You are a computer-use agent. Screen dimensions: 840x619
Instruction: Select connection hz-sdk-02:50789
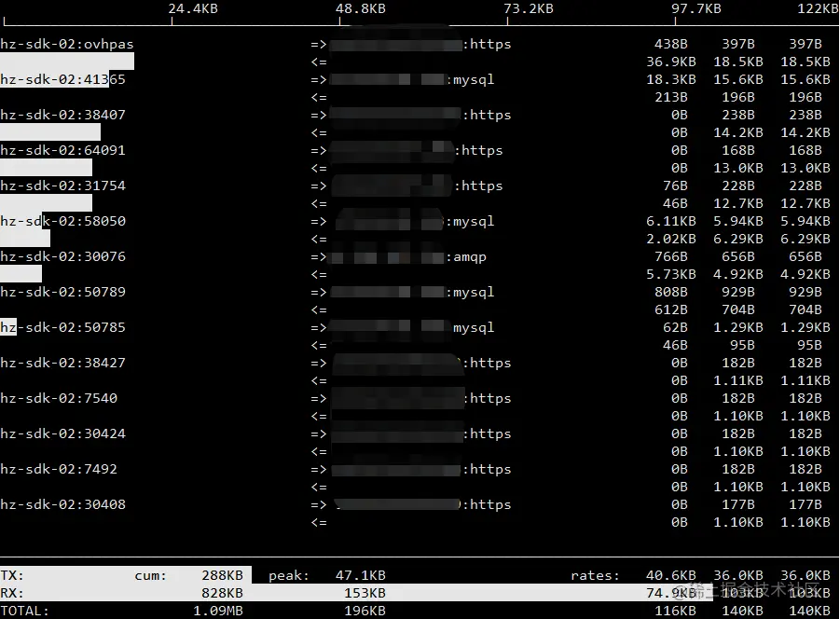[62, 292]
